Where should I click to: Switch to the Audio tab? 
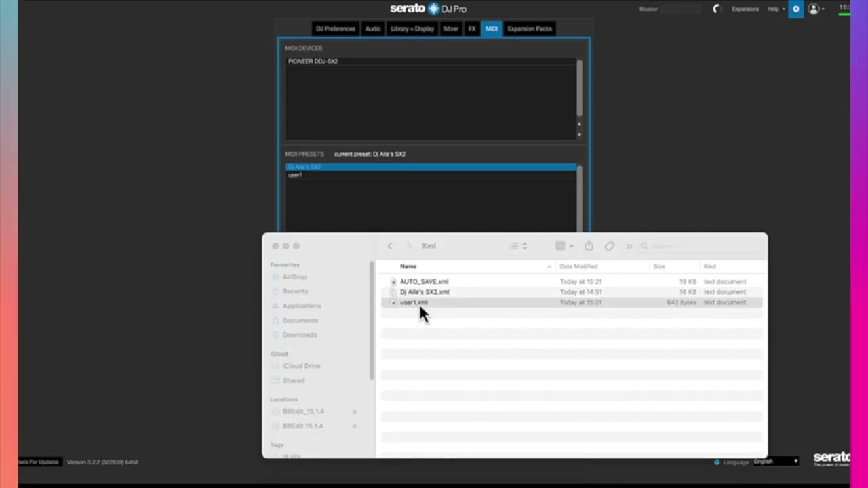click(373, 28)
